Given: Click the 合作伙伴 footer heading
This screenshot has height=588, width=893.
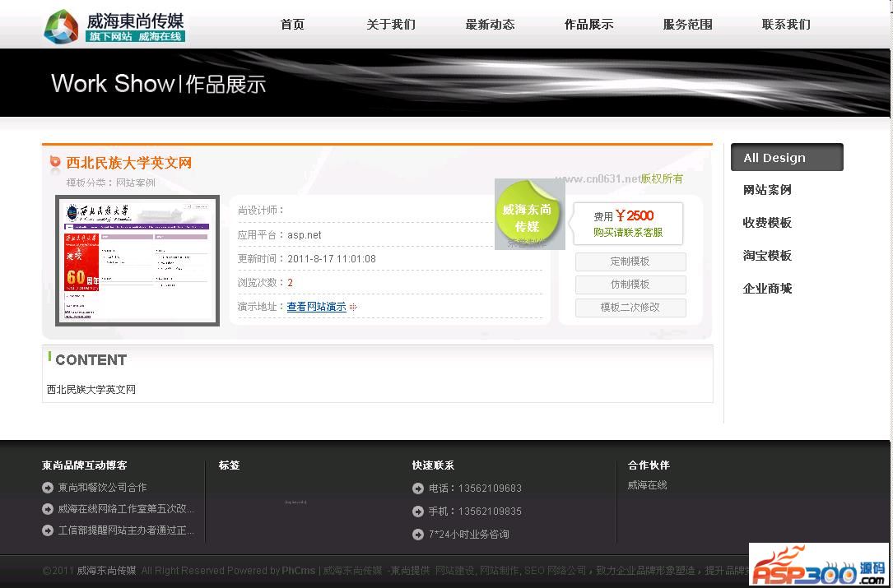Looking at the screenshot, I should [649, 465].
